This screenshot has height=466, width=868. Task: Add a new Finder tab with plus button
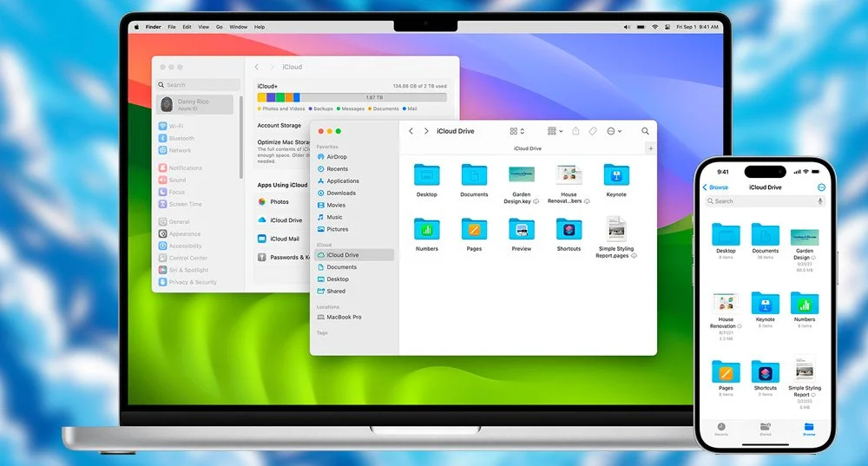click(x=650, y=148)
